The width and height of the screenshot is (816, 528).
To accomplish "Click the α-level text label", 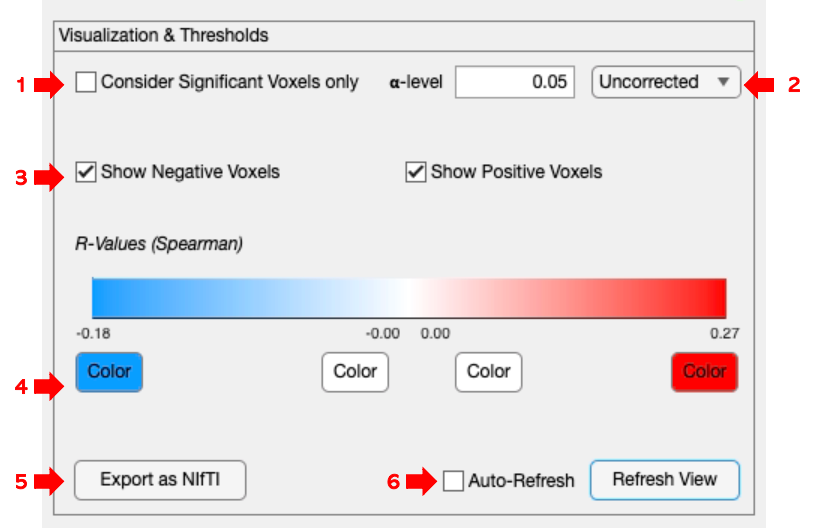I will (x=415, y=82).
